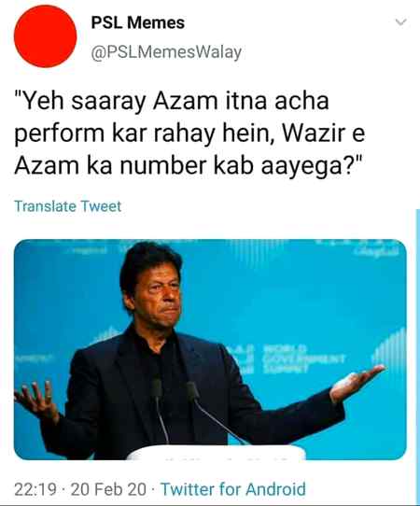Open the red PSL Memes profile avatar
The image size is (420, 506).
45,36
